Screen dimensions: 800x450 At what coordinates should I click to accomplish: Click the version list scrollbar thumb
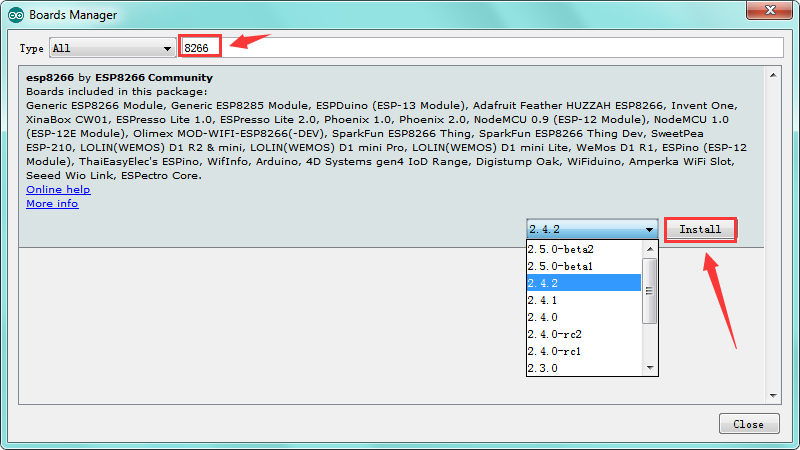click(649, 291)
